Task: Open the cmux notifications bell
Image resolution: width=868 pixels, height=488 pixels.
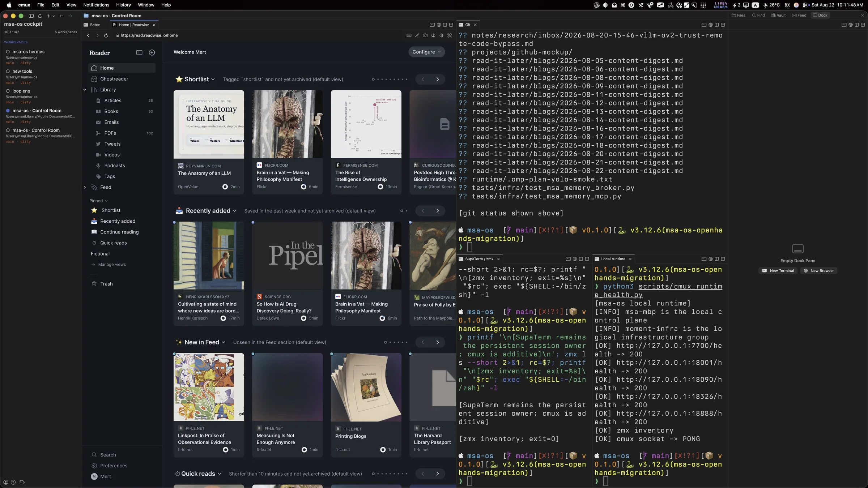Action: coord(40,16)
